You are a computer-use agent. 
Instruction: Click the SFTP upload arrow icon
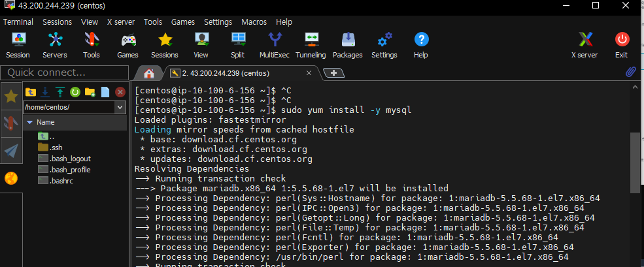[60, 92]
